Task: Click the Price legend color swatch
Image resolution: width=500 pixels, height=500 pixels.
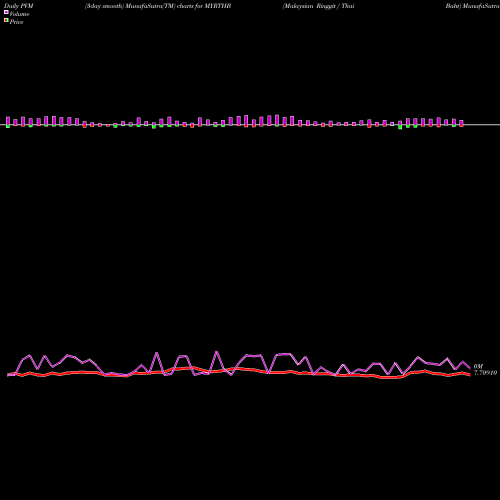Action: (6, 20)
